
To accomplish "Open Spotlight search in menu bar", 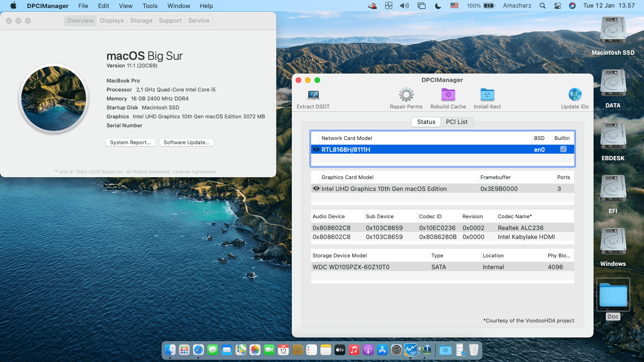I will tap(543, 6).
